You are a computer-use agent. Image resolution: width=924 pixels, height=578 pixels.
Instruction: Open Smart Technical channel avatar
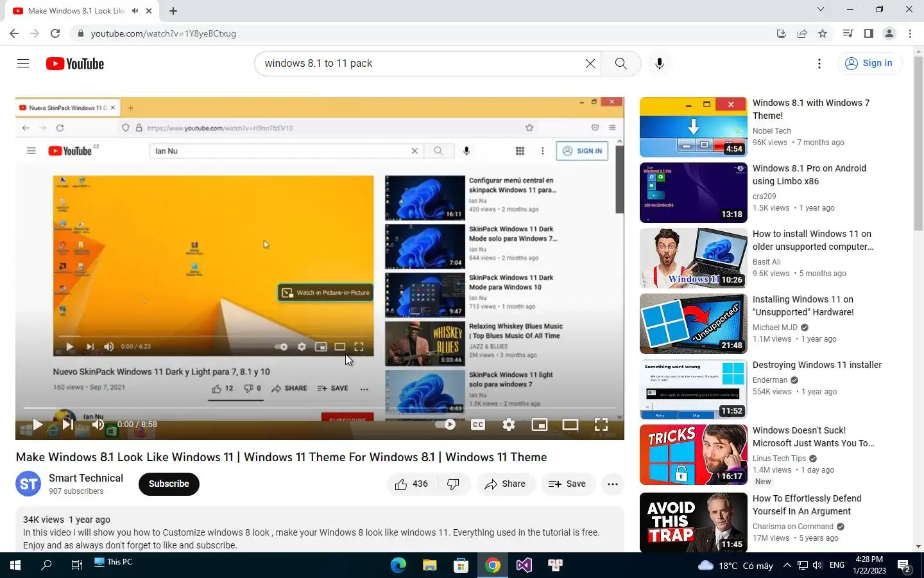point(28,484)
